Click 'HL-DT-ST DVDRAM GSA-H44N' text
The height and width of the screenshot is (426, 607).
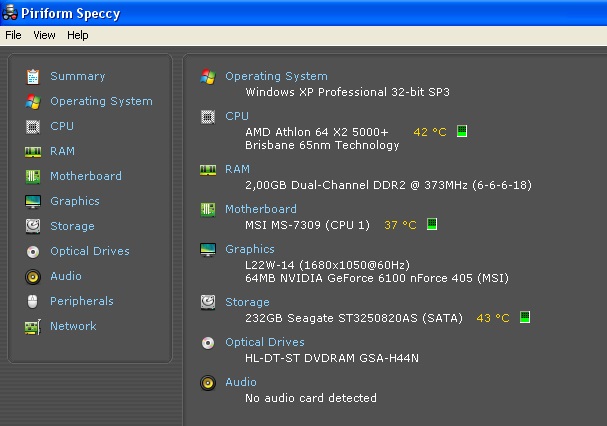(332, 358)
